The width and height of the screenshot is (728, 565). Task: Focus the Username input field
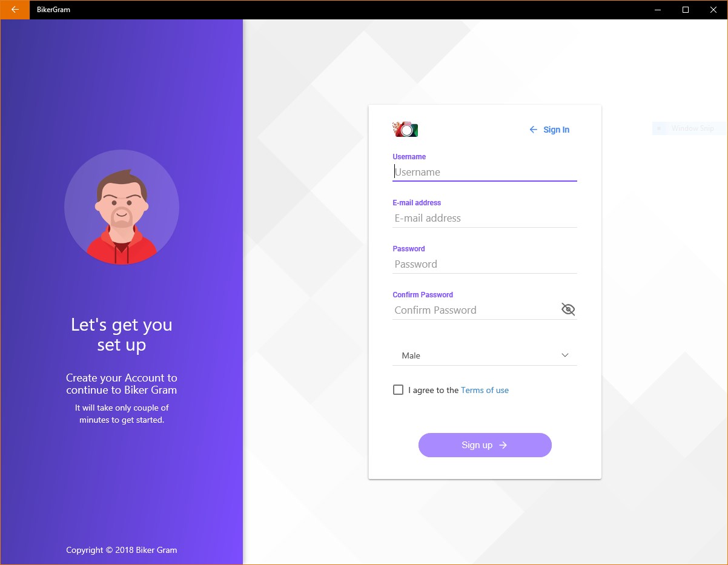click(x=485, y=172)
